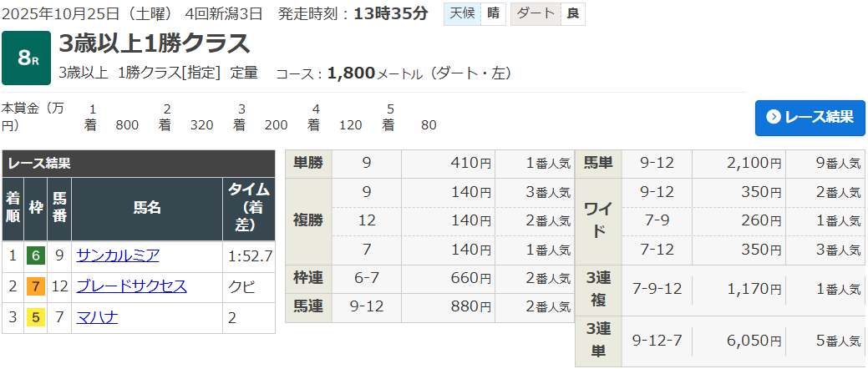The image size is (868, 369).
Task: Click the 単勝 payout label
Action: point(308,163)
